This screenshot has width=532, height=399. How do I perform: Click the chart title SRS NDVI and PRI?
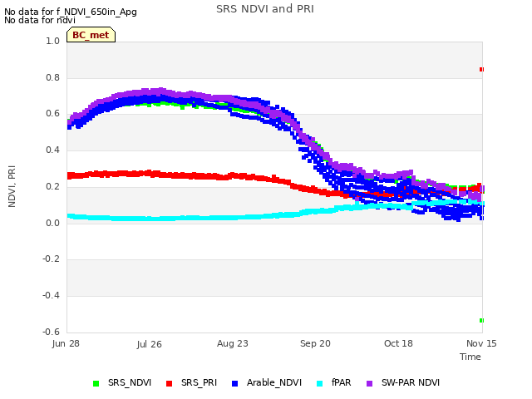265,9
